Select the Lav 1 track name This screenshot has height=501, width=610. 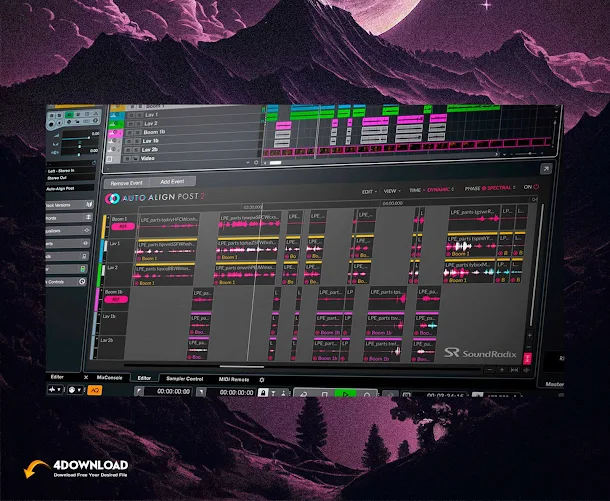coord(151,115)
